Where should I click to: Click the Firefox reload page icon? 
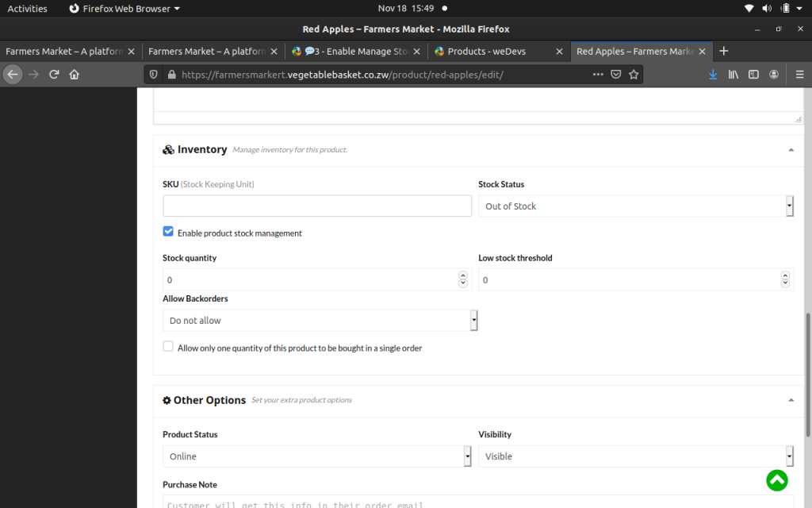click(x=54, y=75)
